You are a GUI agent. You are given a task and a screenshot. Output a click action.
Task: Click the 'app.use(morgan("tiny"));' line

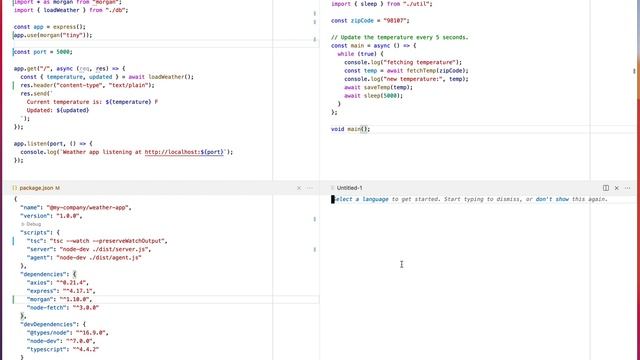53,35
